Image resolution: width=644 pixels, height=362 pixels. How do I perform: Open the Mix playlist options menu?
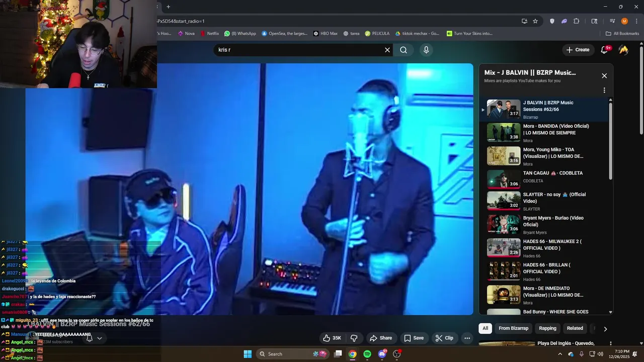(x=604, y=90)
